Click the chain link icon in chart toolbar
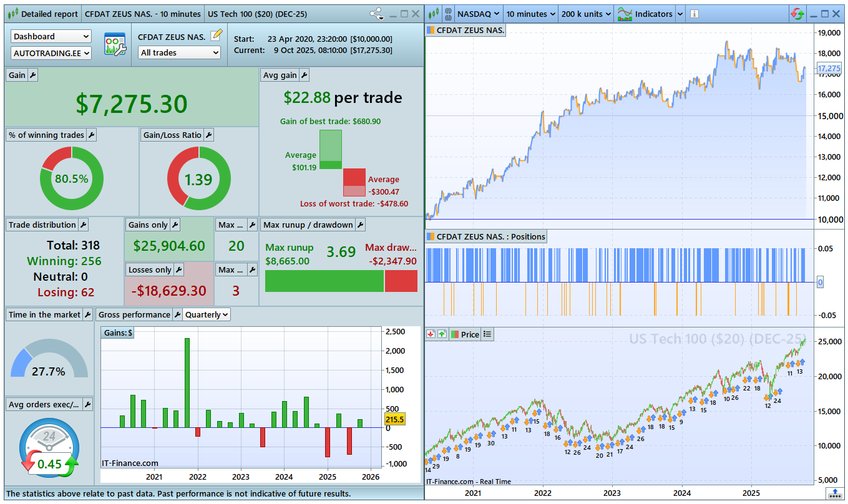 click(447, 14)
